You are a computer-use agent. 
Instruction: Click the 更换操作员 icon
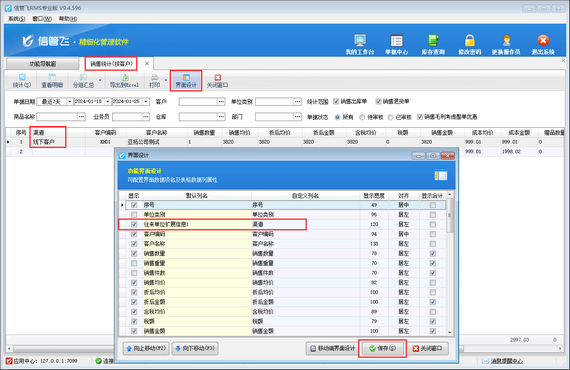coord(506,44)
